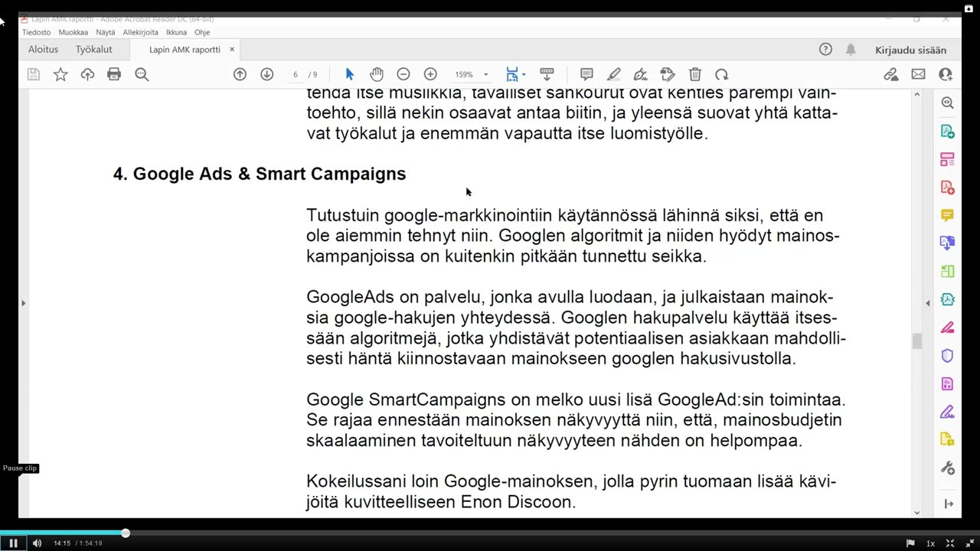
Task: Click the trash delete icon in the toolbar
Action: coord(695,74)
